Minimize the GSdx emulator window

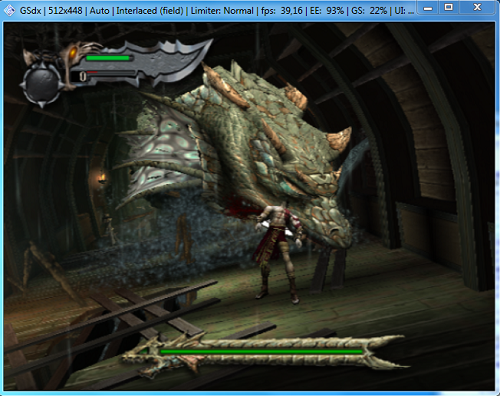click(428, 8)
